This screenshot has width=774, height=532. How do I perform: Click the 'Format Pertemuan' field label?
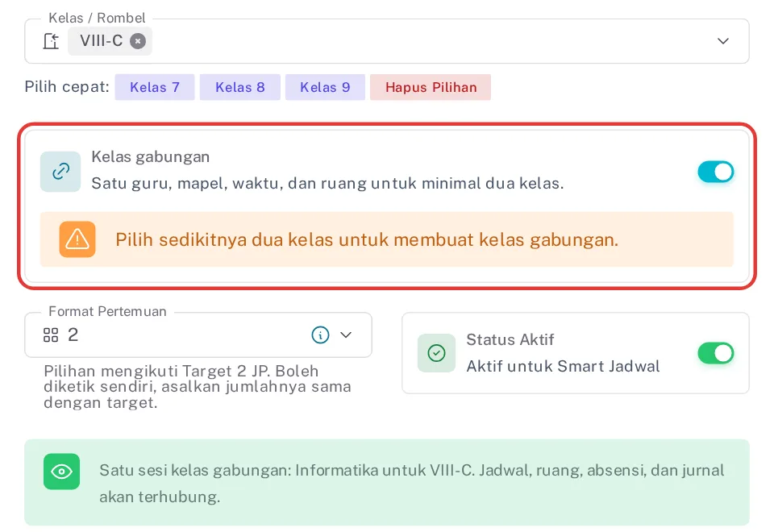[107, 311]
